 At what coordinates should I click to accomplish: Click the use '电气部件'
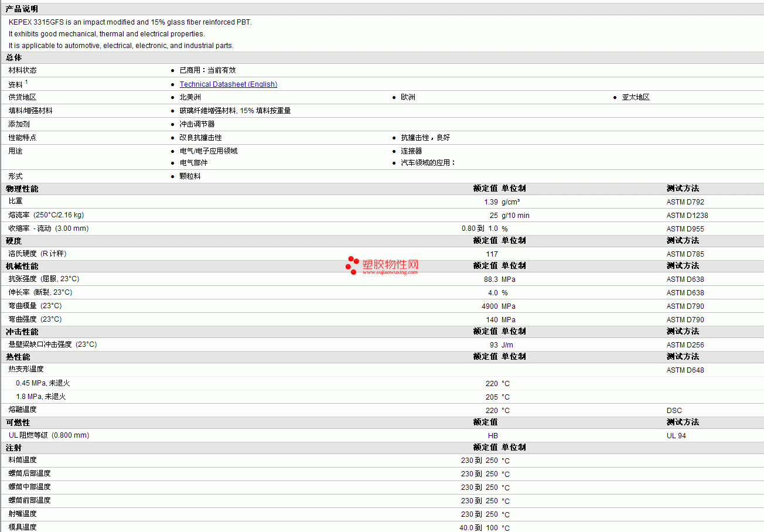pos(193,163)
